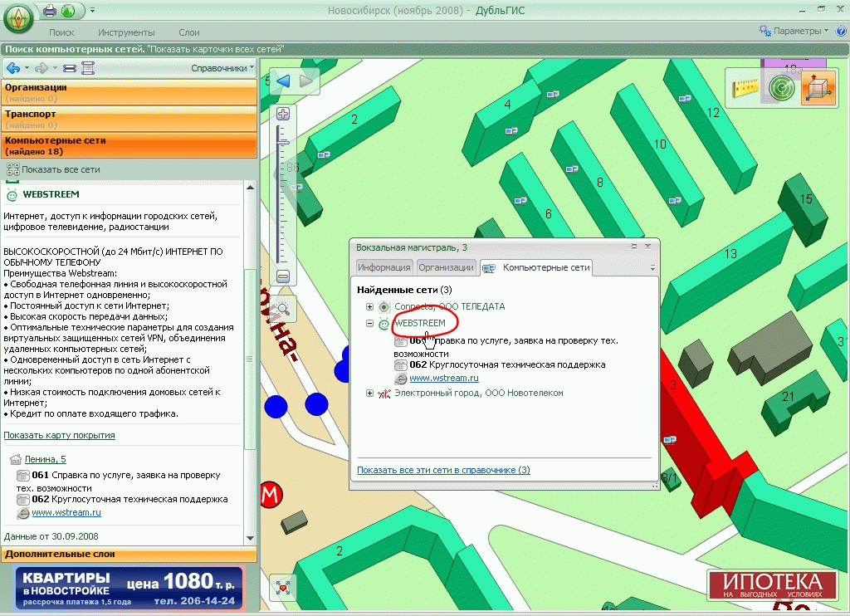Open the Ленина, 5 address link

tap(45, 459)
